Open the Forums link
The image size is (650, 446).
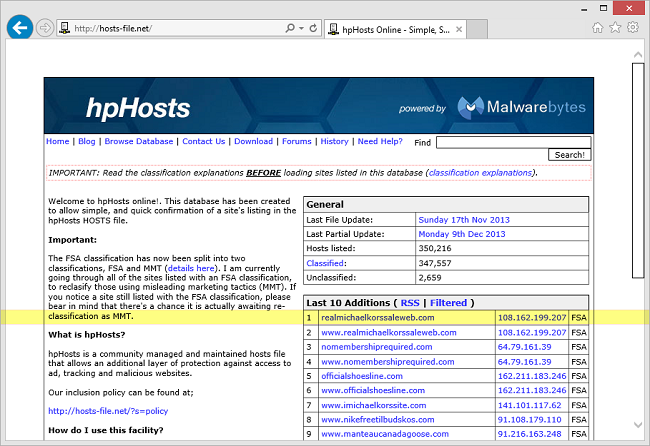point(296,141)
